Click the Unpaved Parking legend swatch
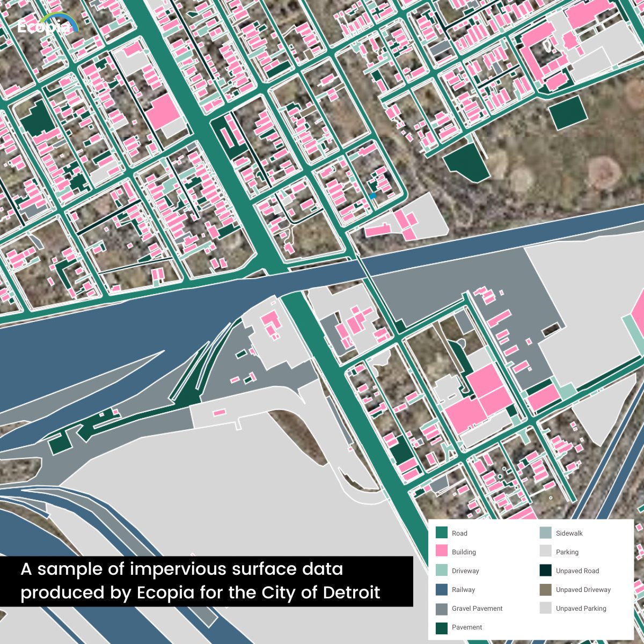 pyautogui.click(x=545, y=608)
